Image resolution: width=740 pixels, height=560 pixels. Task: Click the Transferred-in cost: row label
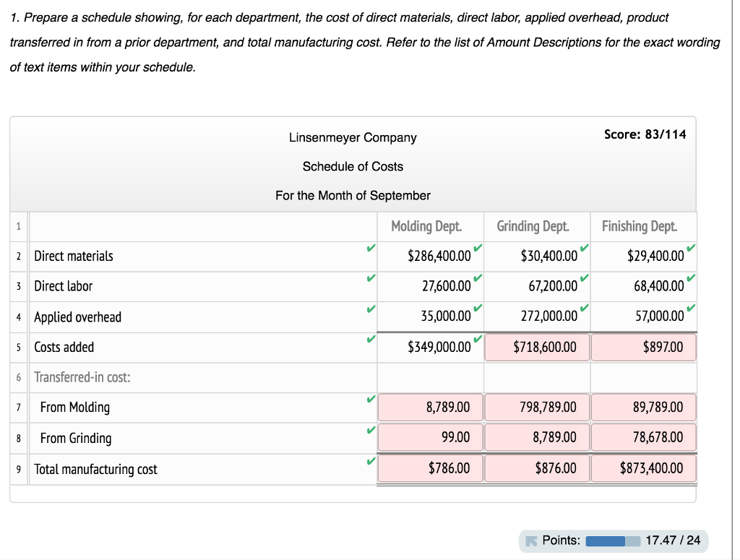click(x=82, y=377)
